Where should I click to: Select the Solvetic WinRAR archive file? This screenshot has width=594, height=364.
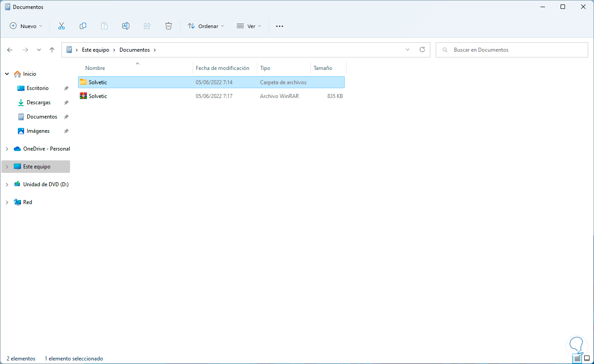click(211, 96)
